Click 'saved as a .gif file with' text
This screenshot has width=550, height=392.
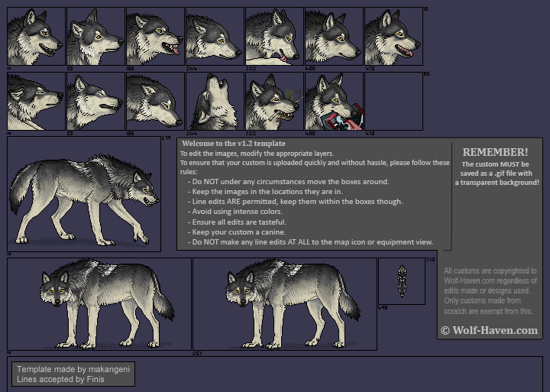pyautogui.click(x=496, y=173)
